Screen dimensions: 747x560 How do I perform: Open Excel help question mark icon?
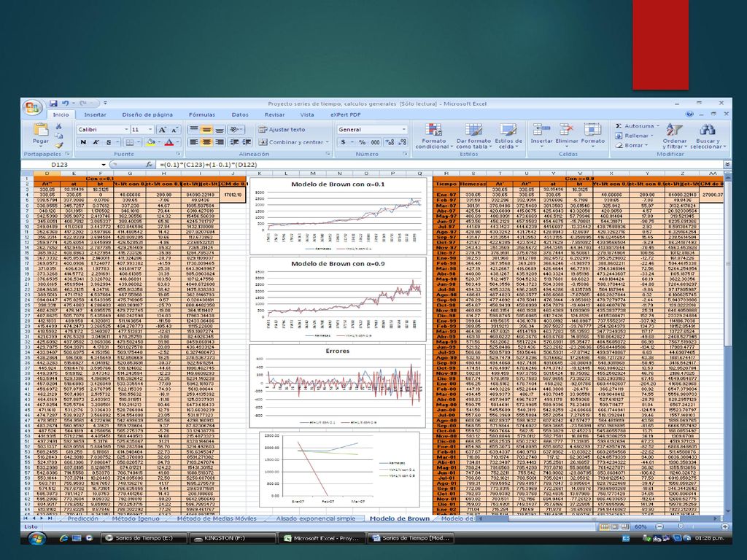click(689, 114)
